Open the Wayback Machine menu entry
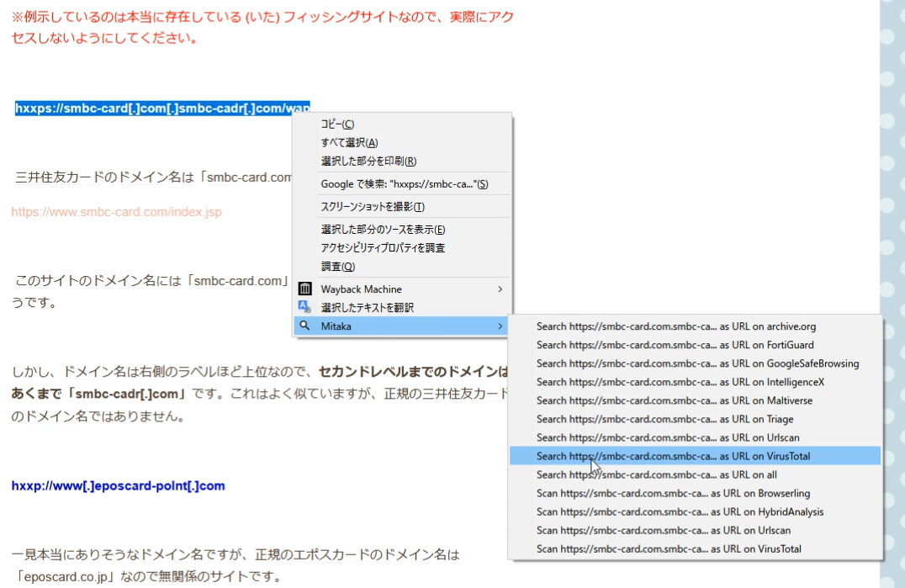Image resolution: width=905 pixels, height=588 pixels. pos(402,289)
